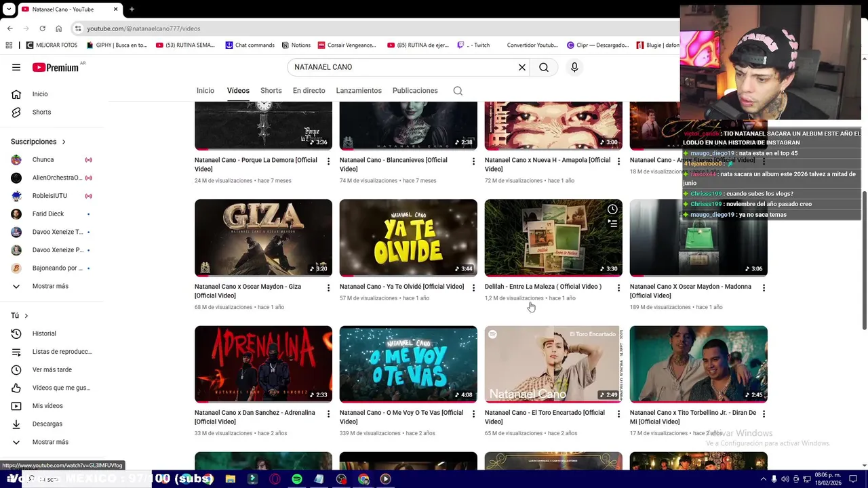Image resolution: width=868 pixels, height=488 pixels.
Task: Open options menu for Diran De Mi video
Action: click(764, 414)
